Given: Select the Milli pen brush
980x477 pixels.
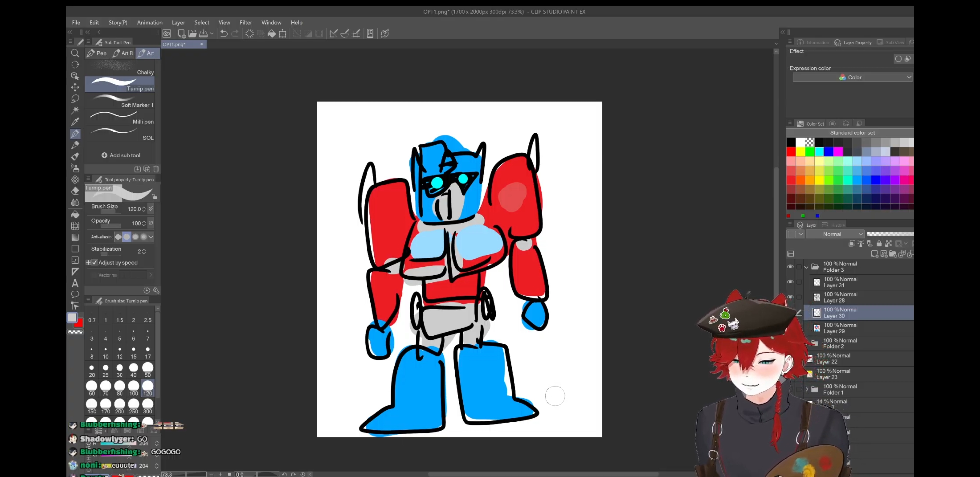Looking at the screenshot, I should pos(120,118).
